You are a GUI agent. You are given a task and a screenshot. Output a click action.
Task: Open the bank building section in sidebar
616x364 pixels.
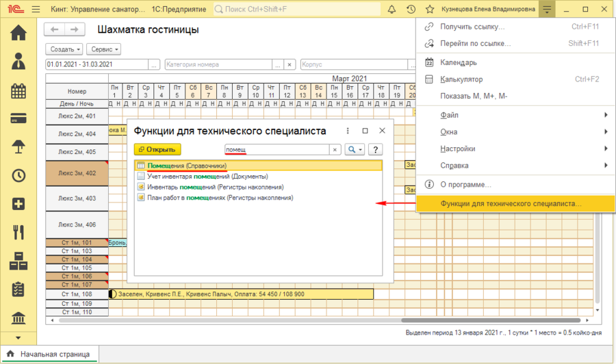click(18, 317)
